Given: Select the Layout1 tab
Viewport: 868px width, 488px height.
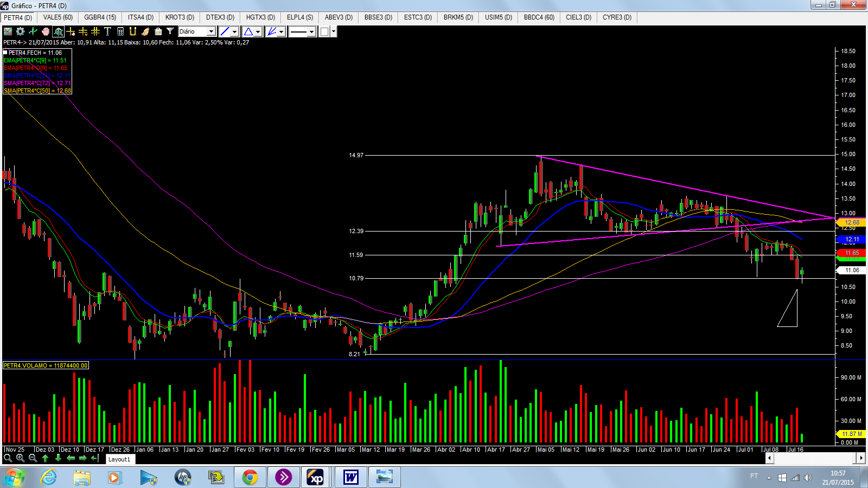Looking at the screenshot, I should click(119, 459).
